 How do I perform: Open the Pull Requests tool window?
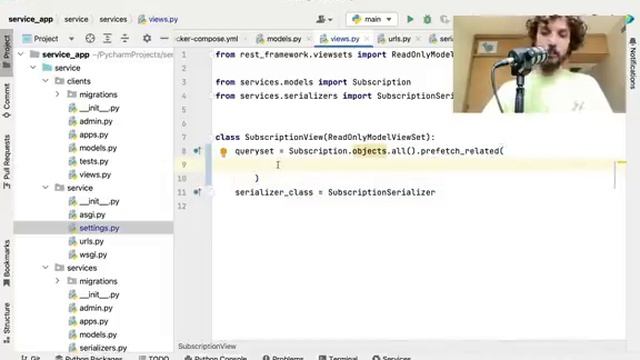click(7, 162)
